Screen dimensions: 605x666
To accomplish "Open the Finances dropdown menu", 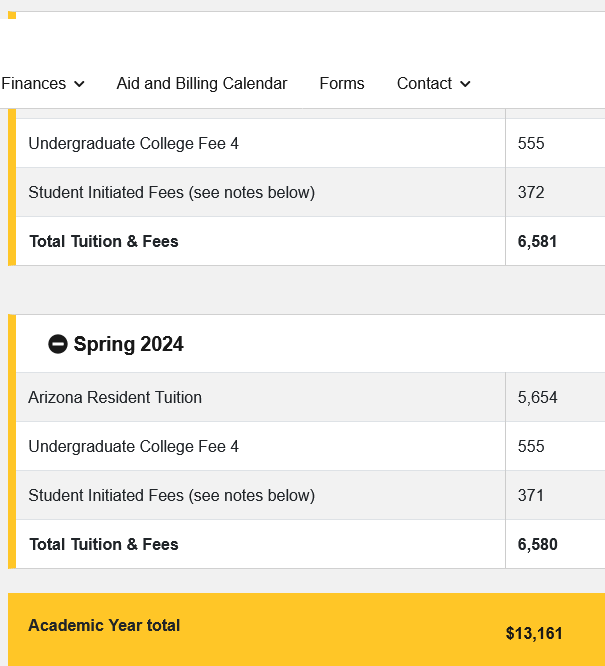I will coord(42,83).
